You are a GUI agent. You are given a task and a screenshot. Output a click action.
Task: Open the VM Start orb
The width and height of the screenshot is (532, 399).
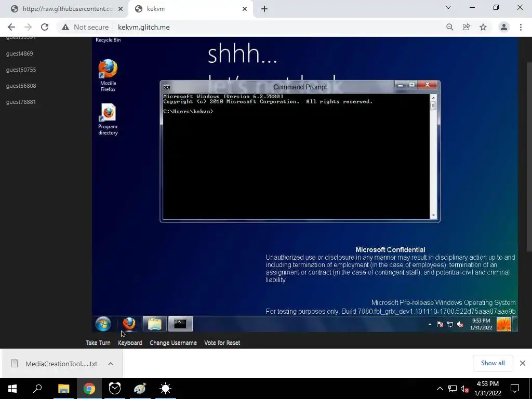(103, 324)
